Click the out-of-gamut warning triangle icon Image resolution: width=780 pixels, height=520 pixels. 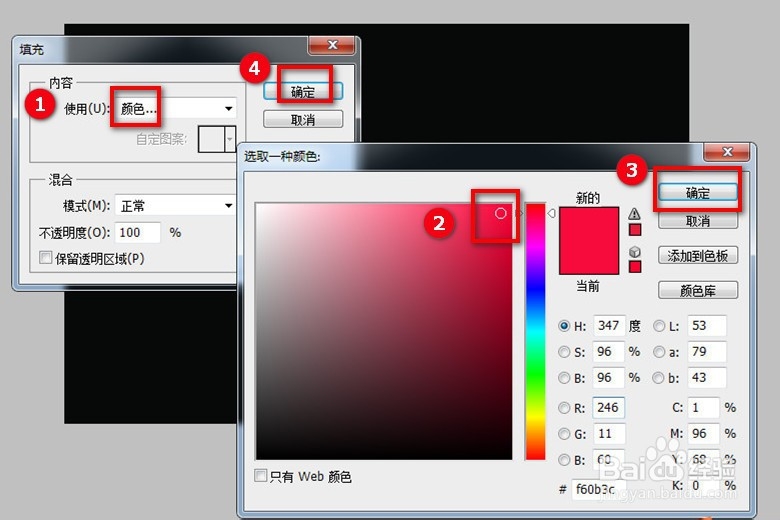point(634,214)
